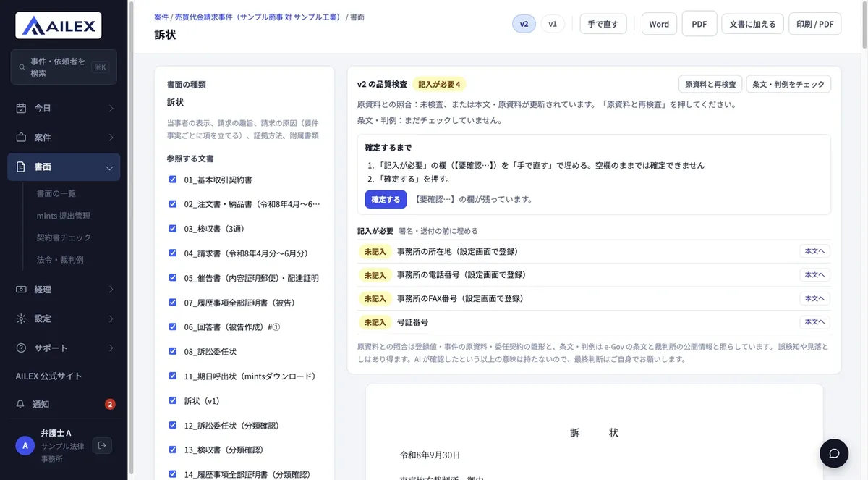Click 文書に加える button
Viewport: 868px width, 480px height.
752,24
